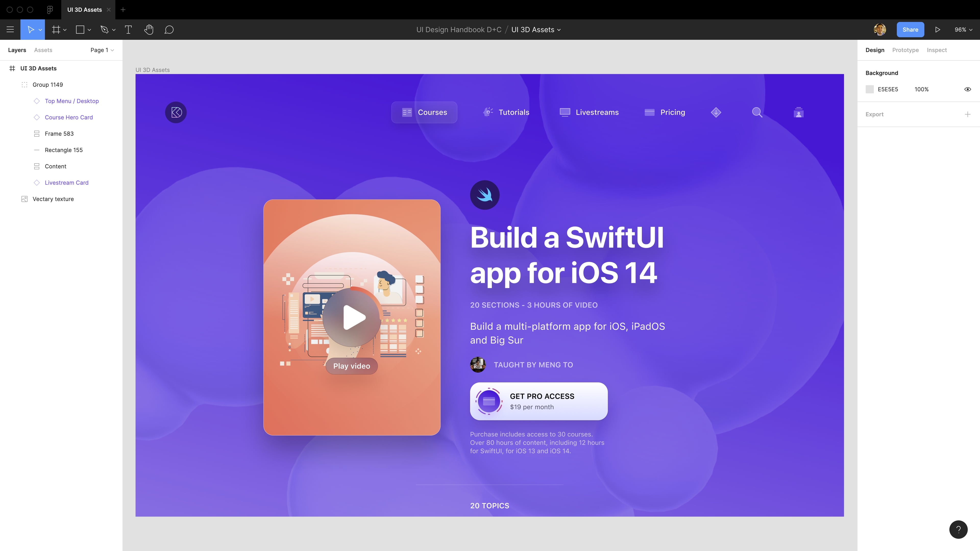Expand the shape tool options chevron
Screen dimensions: 980x551
[x=89, y=29]
